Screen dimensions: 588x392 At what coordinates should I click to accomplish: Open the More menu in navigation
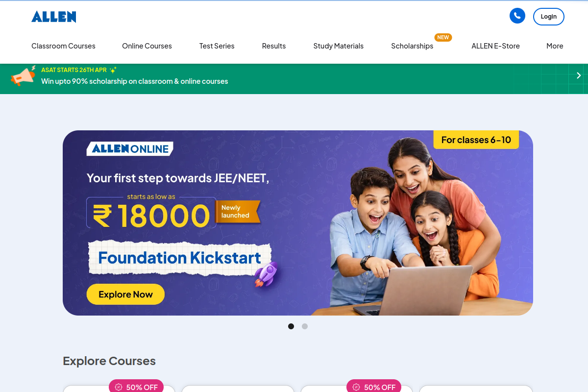click(555, 46)
